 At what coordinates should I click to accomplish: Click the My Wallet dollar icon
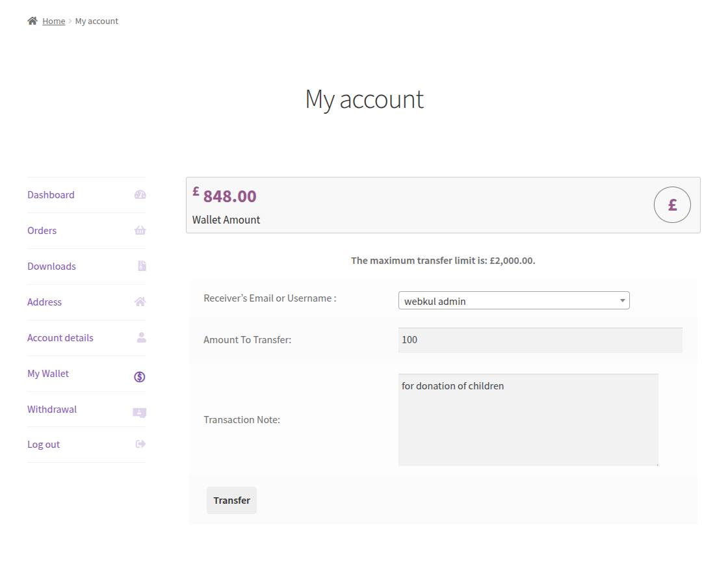point(139,376)
